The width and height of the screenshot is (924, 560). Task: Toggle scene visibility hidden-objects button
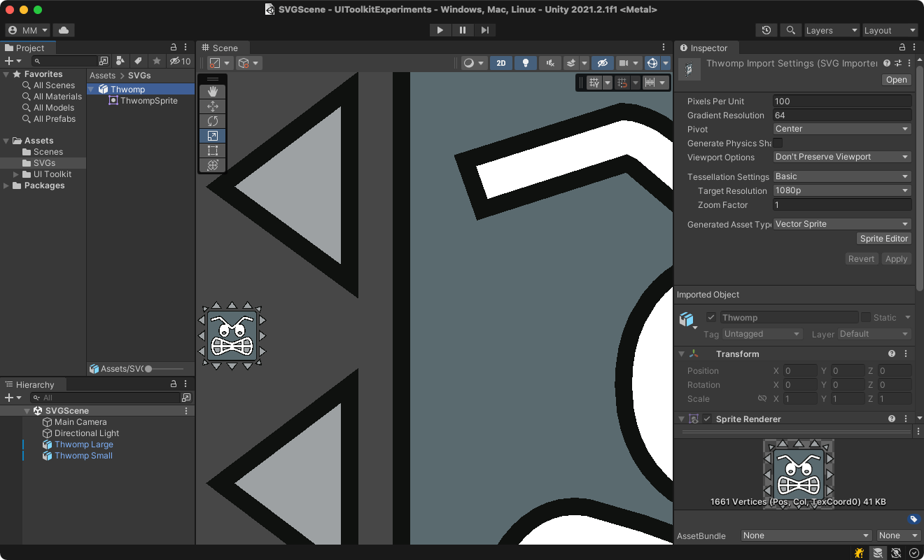pyautogui.click(x=603, y=63)
